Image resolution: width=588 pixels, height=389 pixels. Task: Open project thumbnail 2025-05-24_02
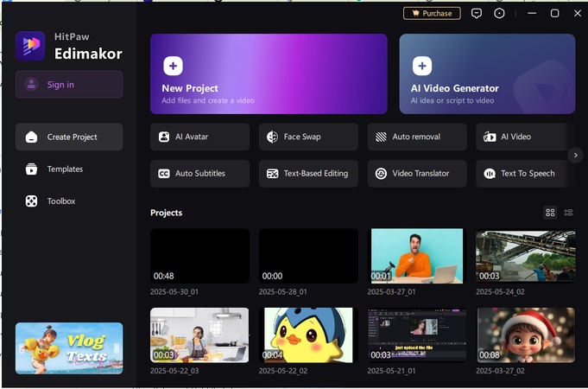pyautogui.click(x=525, y=256)
